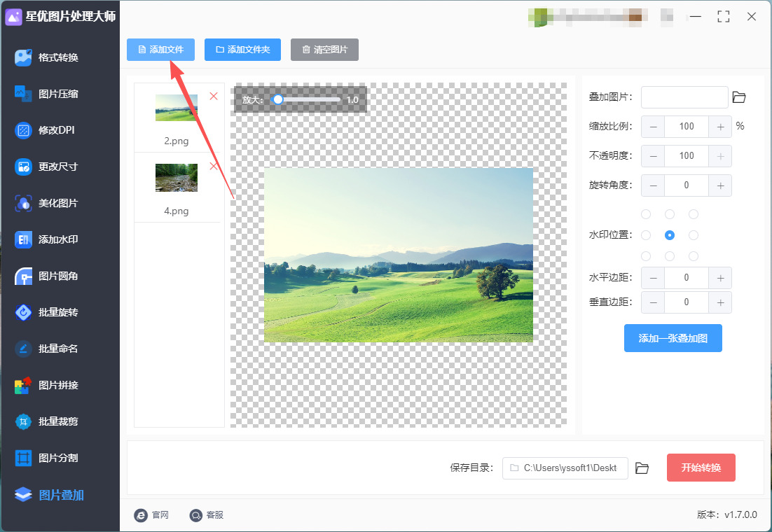Click the 叠加图片 path input field

[x=684, y=97]
